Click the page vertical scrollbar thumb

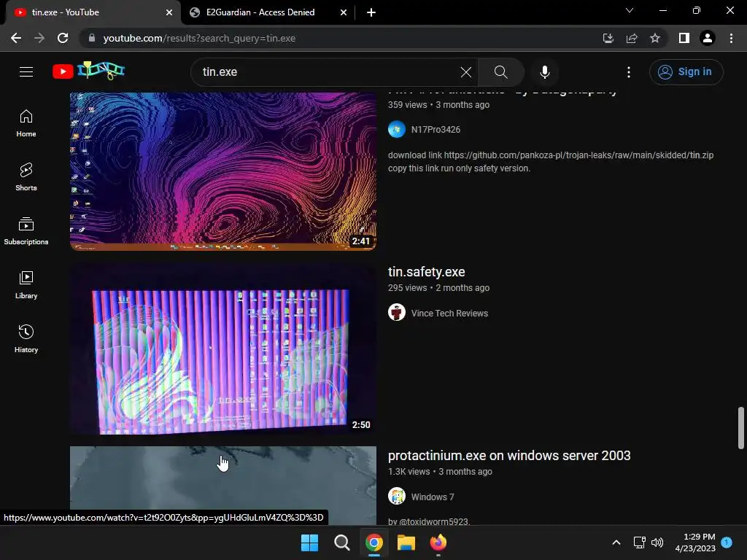741,427
